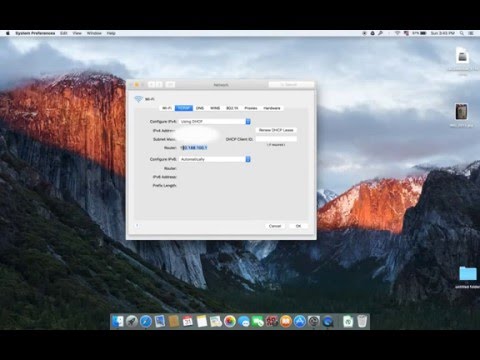Open Messages blue bubble in dock
This screenshot has height=360, width=480.
point(244,321)
